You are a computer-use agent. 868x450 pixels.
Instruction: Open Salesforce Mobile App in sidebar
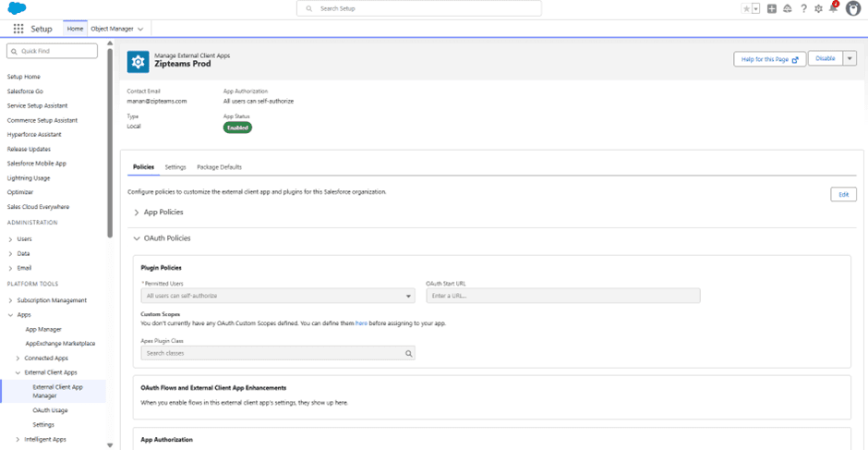pyautogui.click(x=37, y=164)
